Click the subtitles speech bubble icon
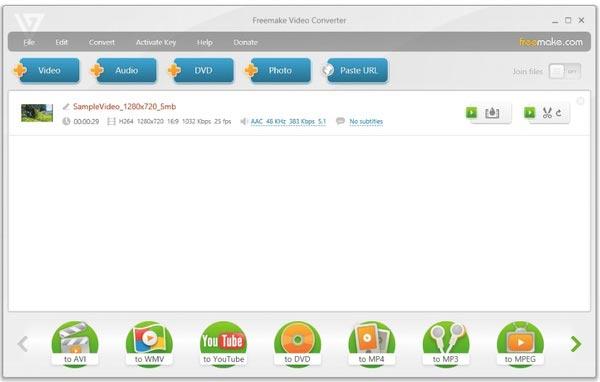The height and width of the screenshot is (382, 600). (340, 121)
